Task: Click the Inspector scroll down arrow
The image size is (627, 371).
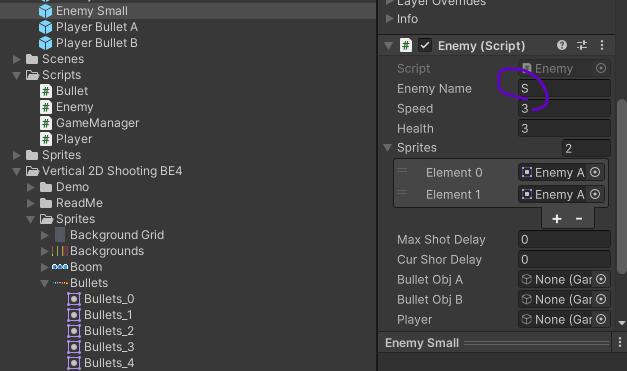Action: (622, 323)
